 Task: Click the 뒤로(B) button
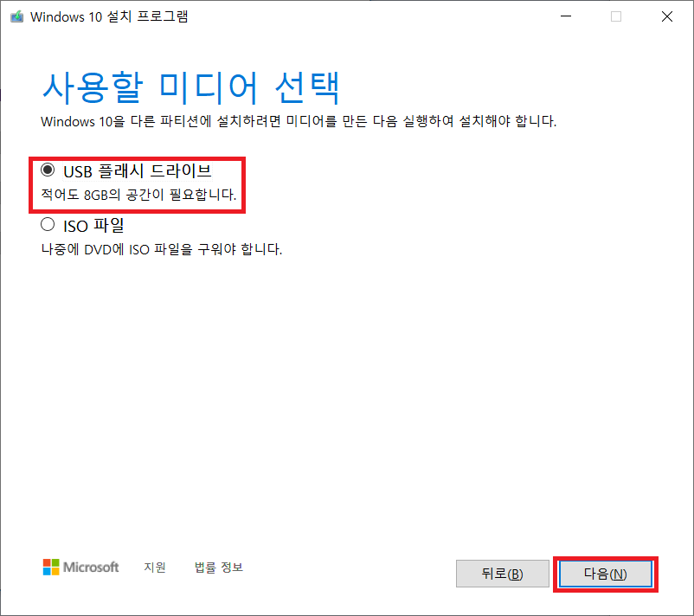(x=503, y=574)
